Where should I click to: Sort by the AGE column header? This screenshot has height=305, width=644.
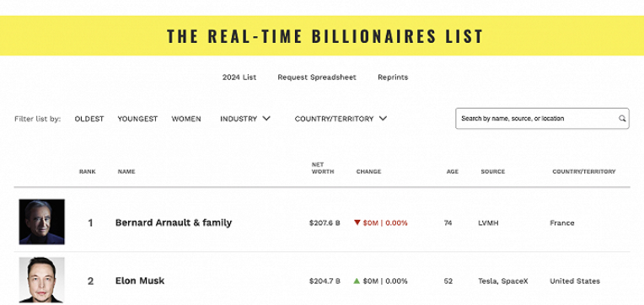pos(452,172)
